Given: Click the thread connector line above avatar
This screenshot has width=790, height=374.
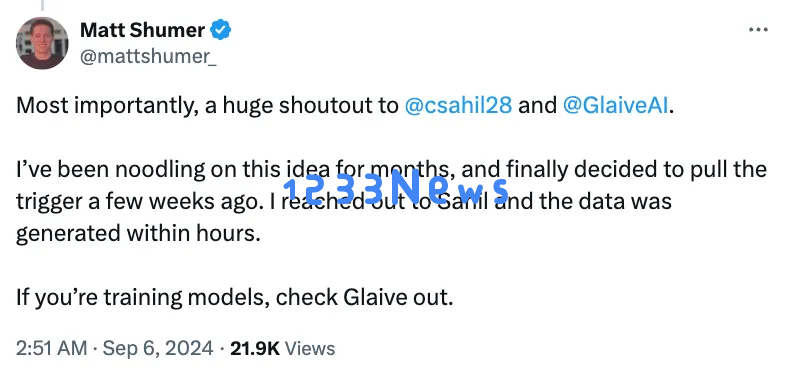Looking at the screenshot, I should click(x=43, y=6).
